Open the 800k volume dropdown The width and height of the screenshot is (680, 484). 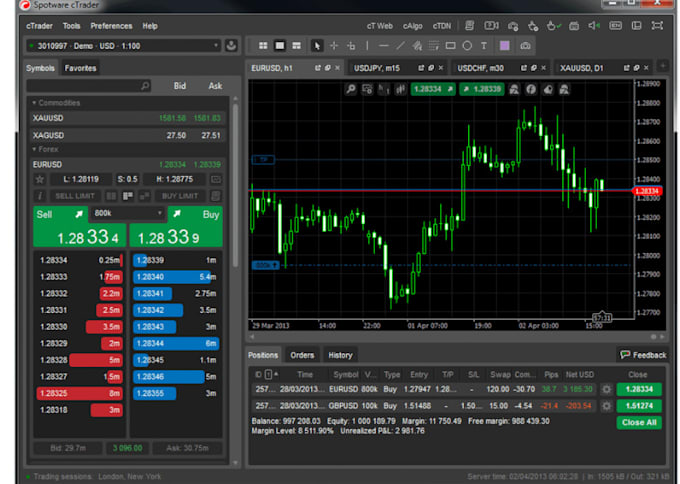[127, 213]
